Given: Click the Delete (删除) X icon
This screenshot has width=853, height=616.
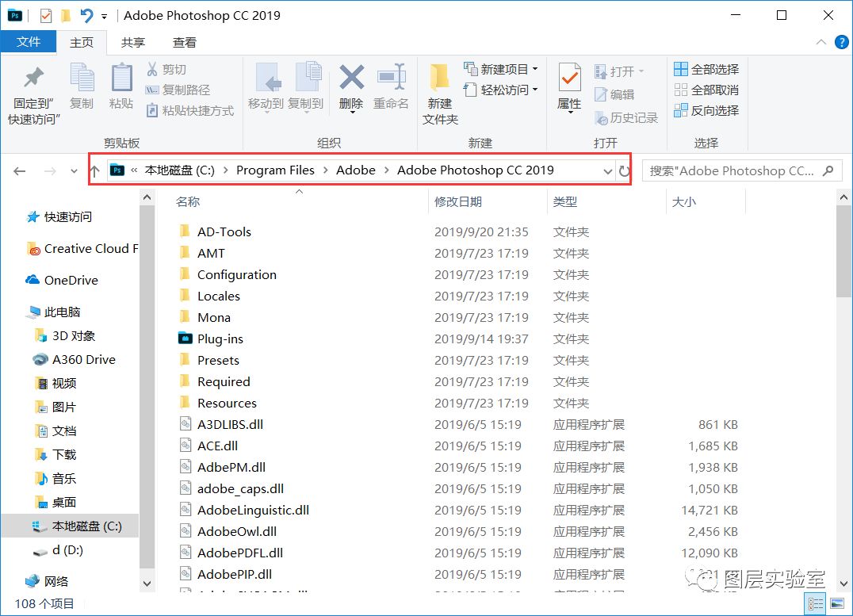Looking at the screenshot, I should coord(351,77).
